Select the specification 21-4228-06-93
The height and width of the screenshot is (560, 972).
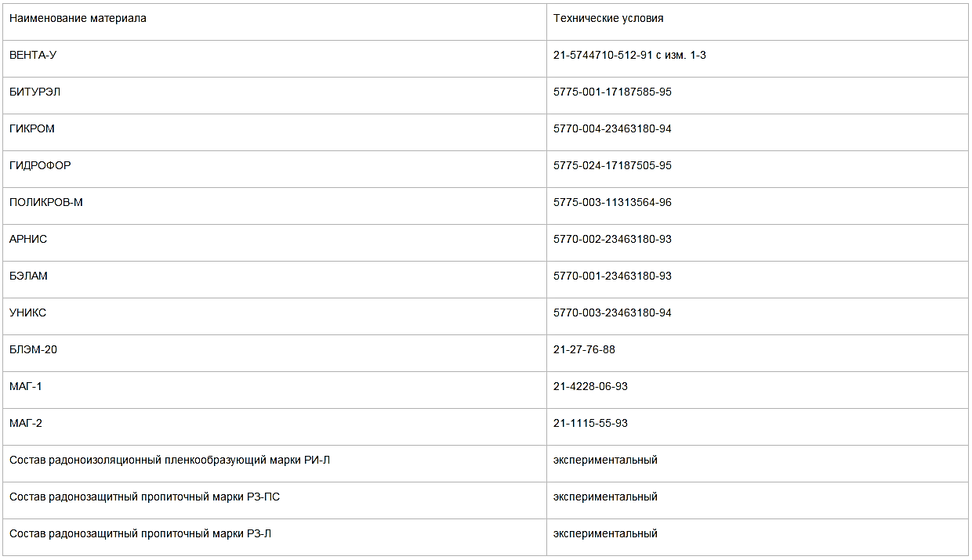tap(590, 387)
